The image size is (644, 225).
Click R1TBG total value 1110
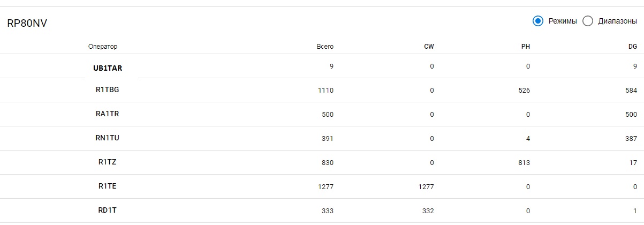[325, 91]
